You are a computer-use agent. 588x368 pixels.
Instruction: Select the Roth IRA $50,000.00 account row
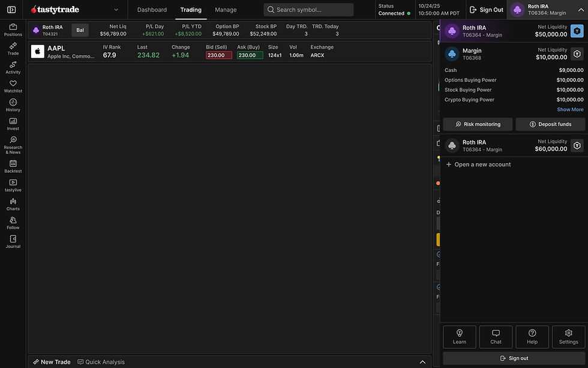coord(514,31)
